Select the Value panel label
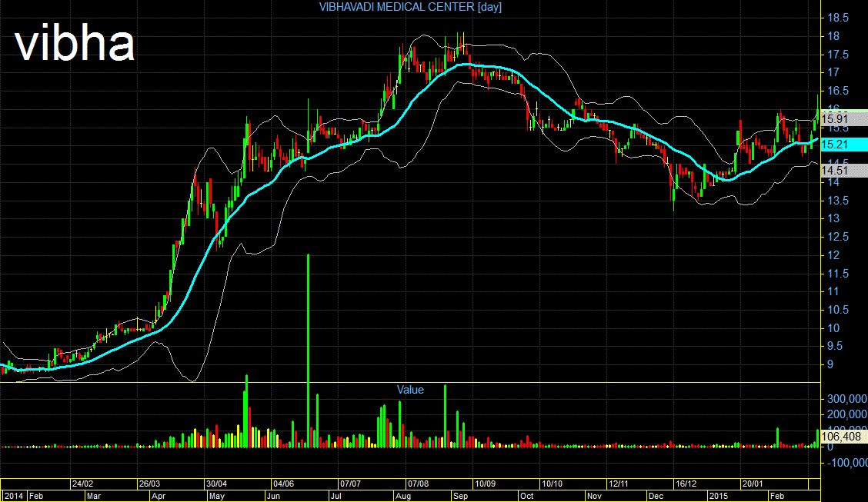The width and height of the screenshot is (868, 502). point(410,390)
